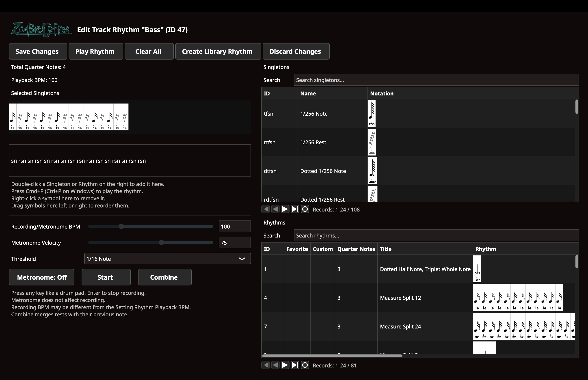Go to first page of Rhythms records

(x=266, y=365)
